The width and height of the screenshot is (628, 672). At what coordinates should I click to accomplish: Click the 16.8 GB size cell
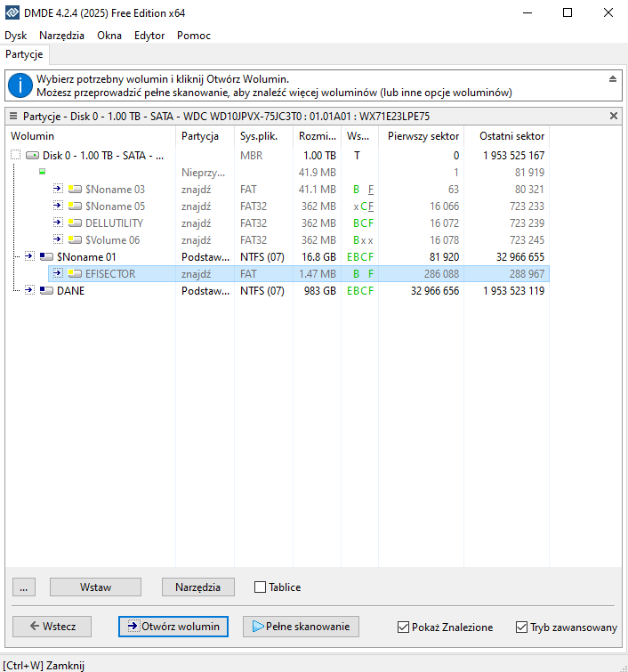318,256
